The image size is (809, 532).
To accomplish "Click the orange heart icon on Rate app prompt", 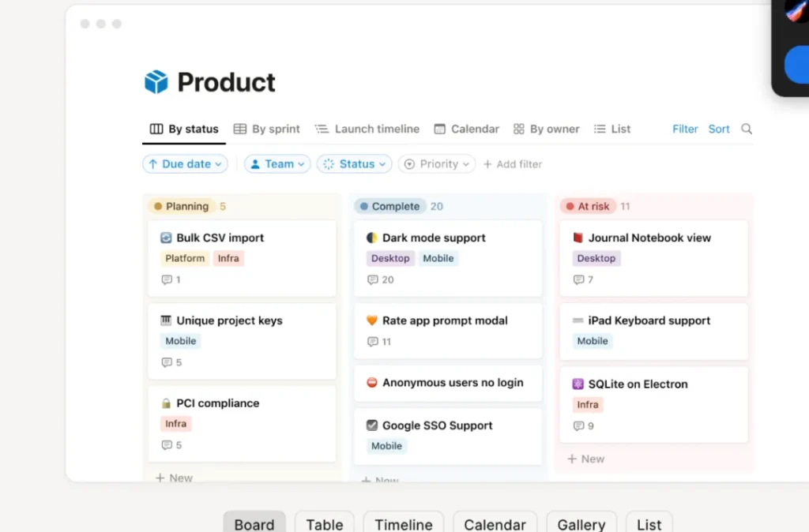I will (x=371, y=320).
